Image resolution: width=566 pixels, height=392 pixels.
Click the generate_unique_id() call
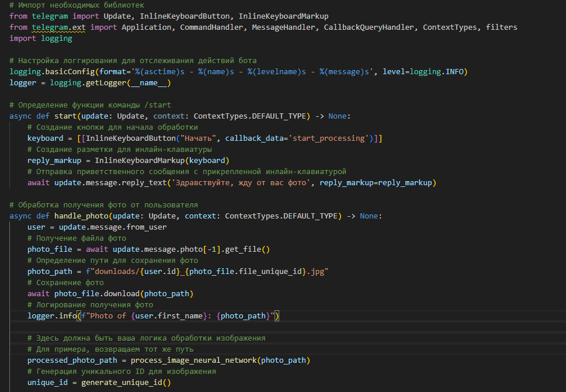tap(126, 382)
